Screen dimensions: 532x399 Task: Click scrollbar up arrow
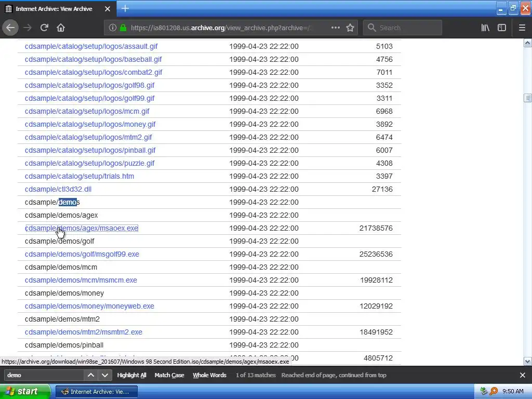click(527, 43)
